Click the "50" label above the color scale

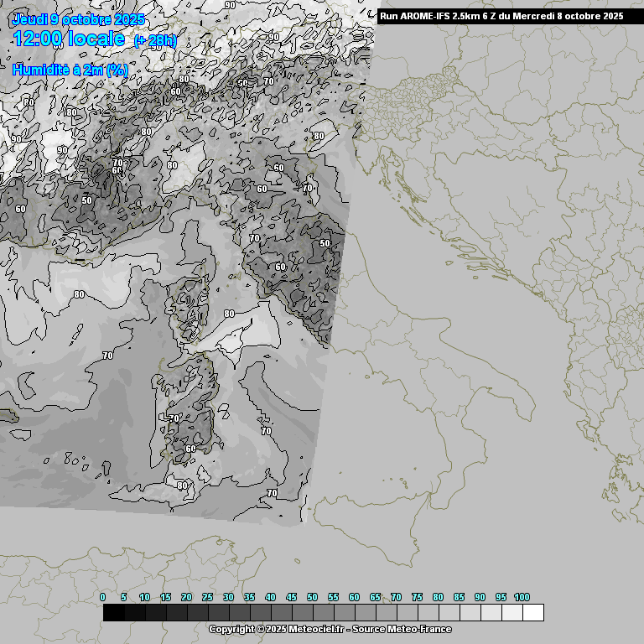point(312,597)
